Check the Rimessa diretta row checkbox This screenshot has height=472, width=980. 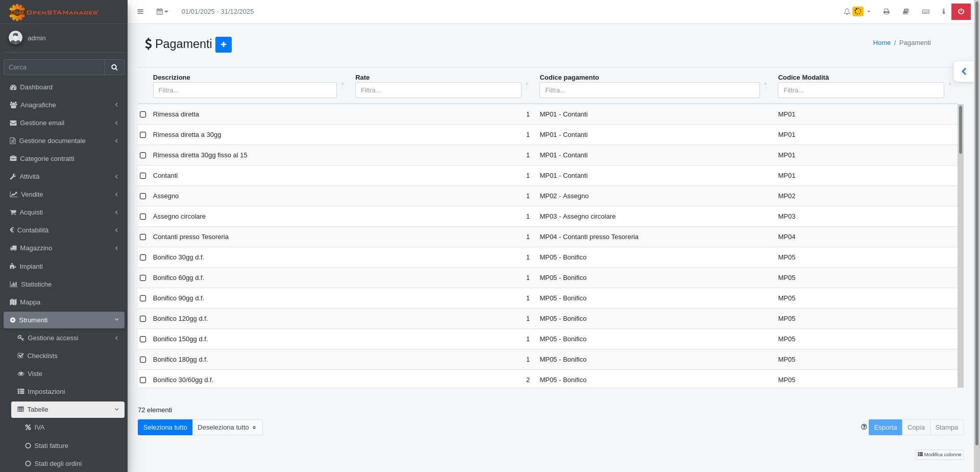click(143, 114)
